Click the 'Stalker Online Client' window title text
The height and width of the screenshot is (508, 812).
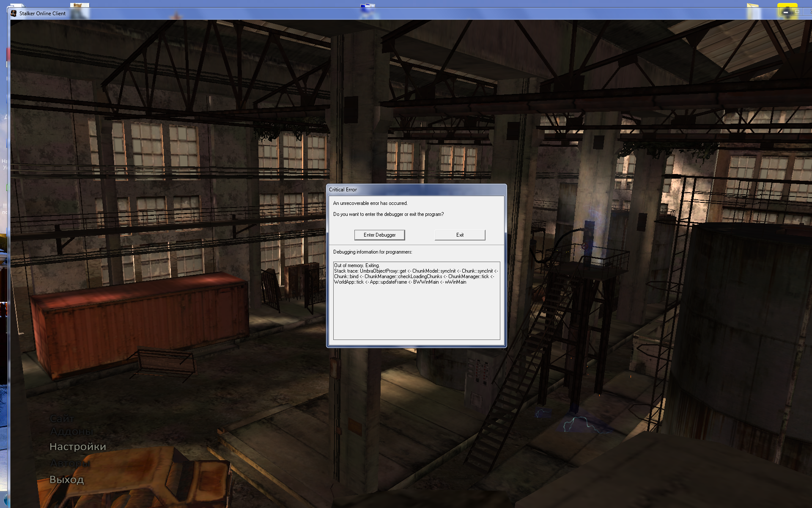click(42, 14)
